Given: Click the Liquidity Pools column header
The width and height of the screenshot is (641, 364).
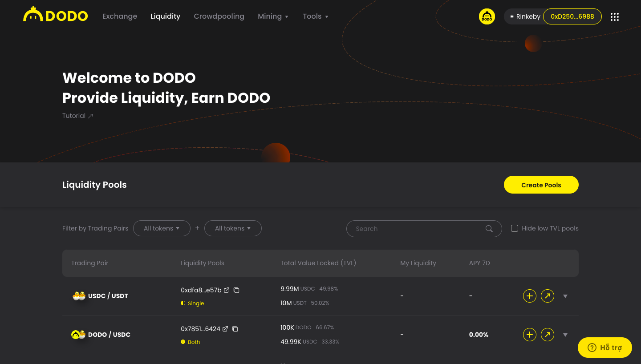Looking at the screenshot, I should 203,263.
